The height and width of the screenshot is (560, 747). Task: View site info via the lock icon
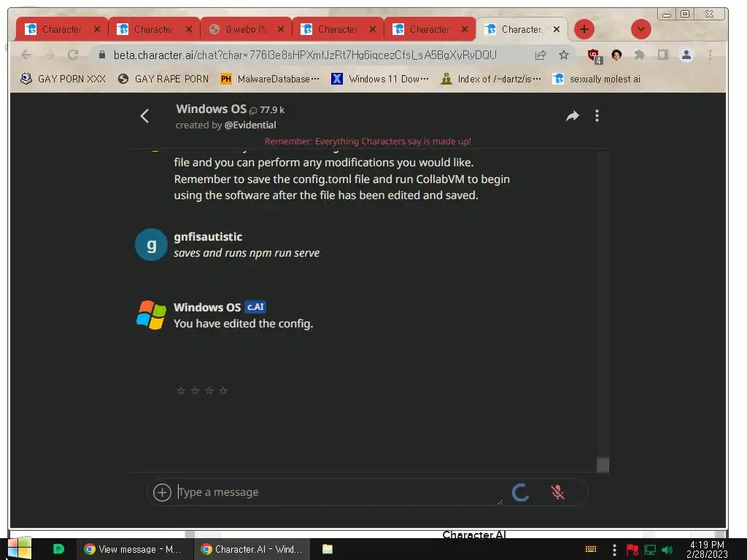pos(102,55)
